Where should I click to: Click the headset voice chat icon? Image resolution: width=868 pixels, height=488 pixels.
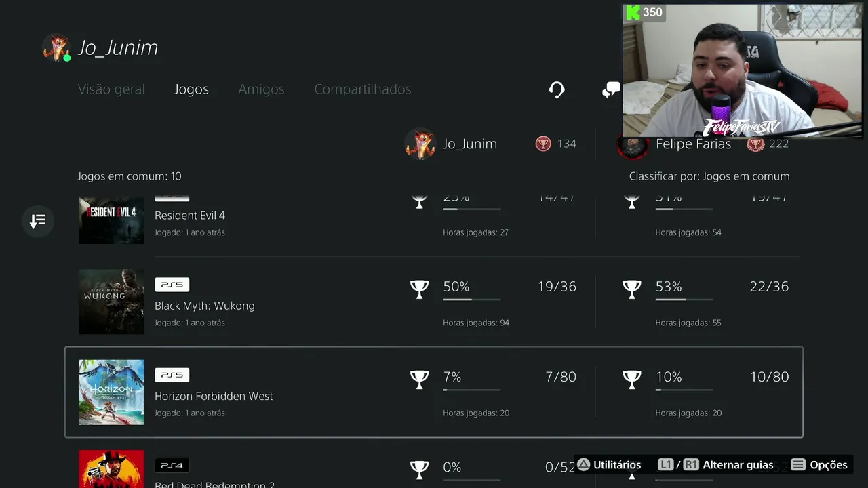point(557,90)
